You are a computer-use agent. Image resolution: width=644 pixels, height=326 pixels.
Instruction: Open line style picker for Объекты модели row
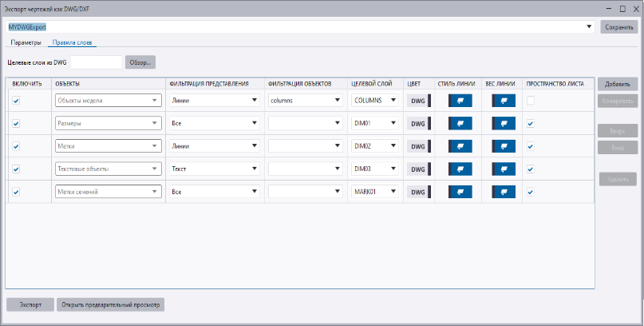pyautogui.click(x=460, y=101)
